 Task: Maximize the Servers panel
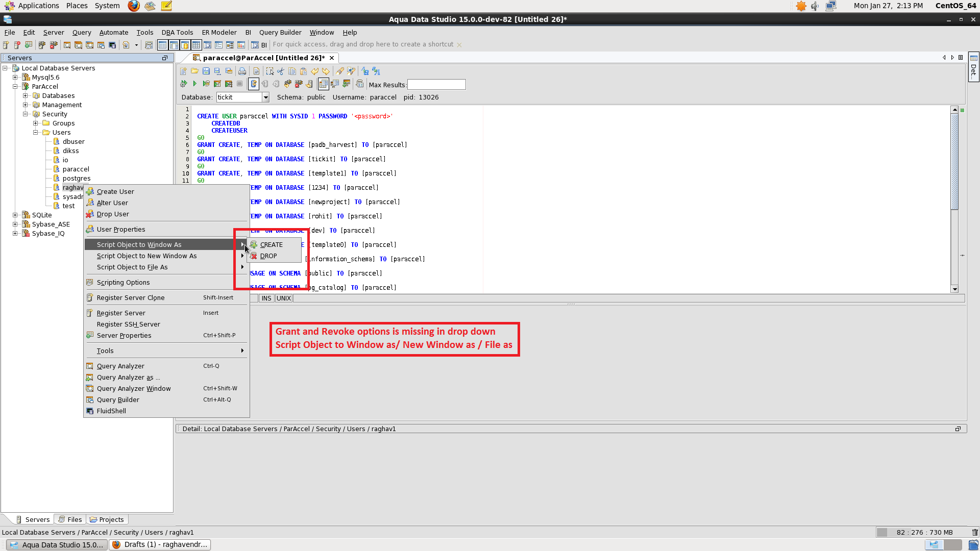click(165, 58)
